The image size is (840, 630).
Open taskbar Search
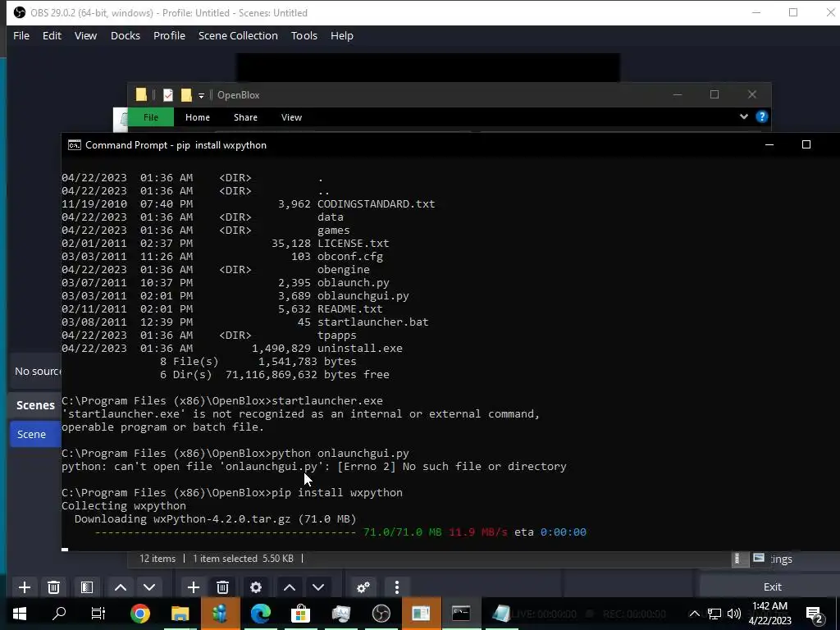point(59,614)
